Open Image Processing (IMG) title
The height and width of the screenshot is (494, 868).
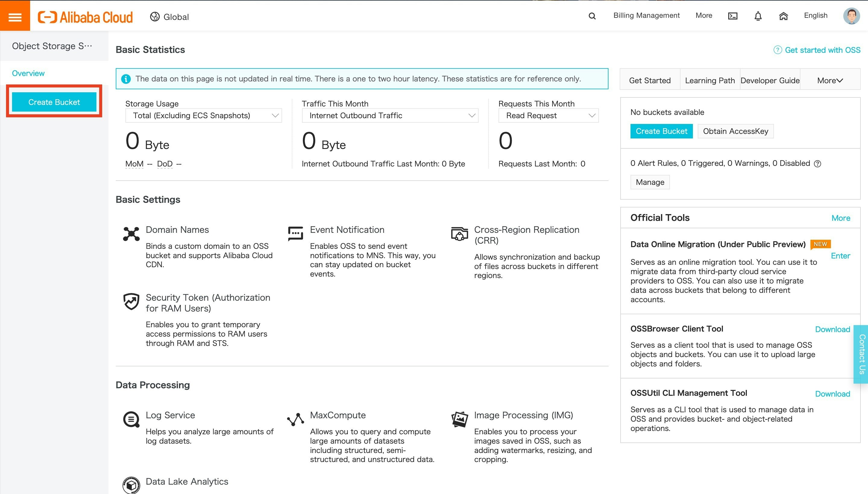point(524,415)
